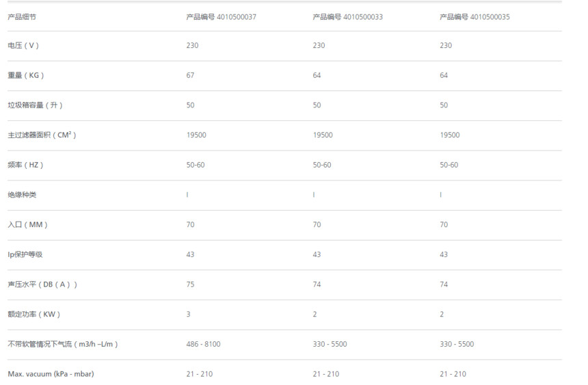Click the 重量（KG）row label
This screenshot has height=385, width=588.
click(26, 75)
